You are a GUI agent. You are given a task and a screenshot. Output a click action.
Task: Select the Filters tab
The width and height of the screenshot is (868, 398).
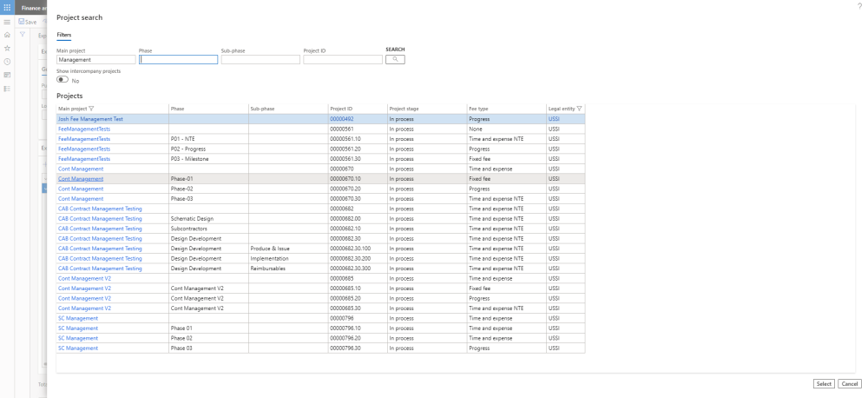pos(63,35)
